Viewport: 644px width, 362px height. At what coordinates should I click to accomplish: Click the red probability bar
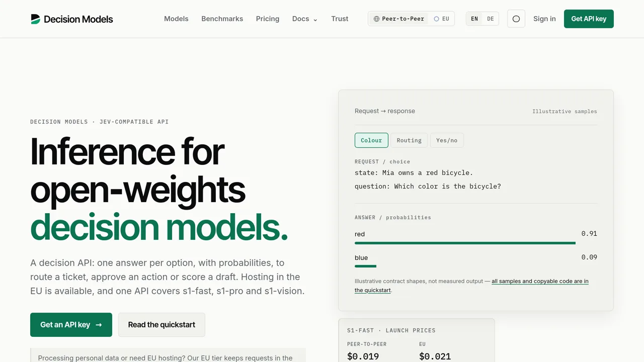465,243
